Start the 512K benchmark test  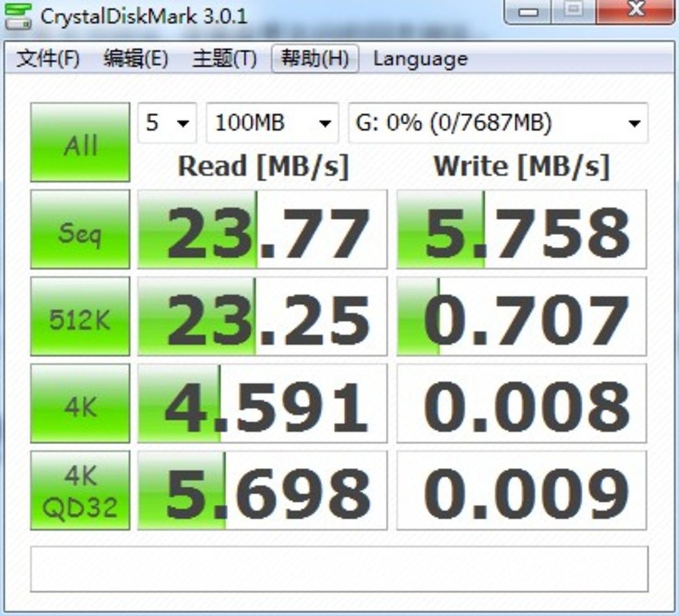[80, 316]
